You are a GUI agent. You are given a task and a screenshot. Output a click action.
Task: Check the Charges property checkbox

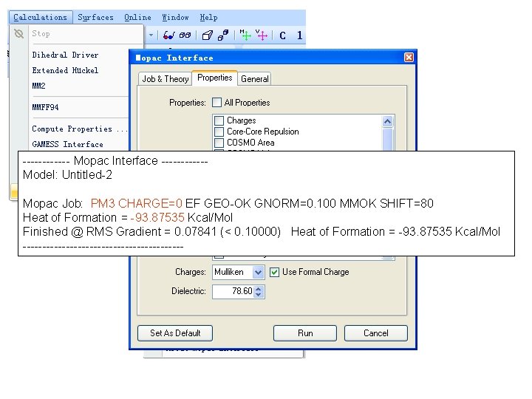pyautogui.click(x=219, y=120)
